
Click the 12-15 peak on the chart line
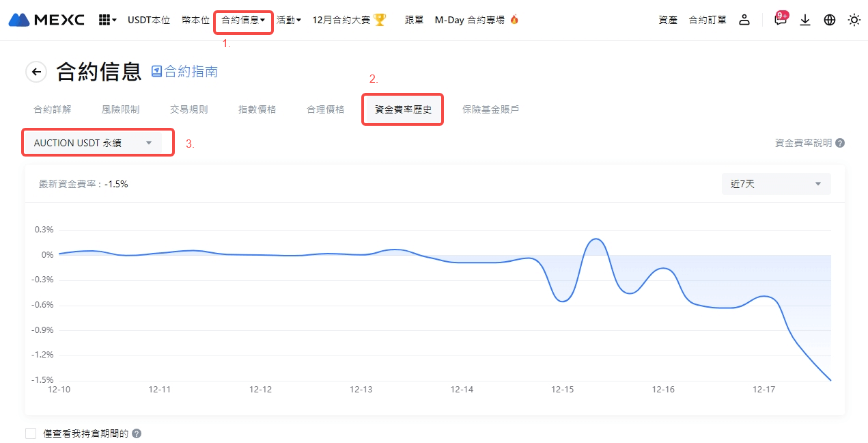595,239
